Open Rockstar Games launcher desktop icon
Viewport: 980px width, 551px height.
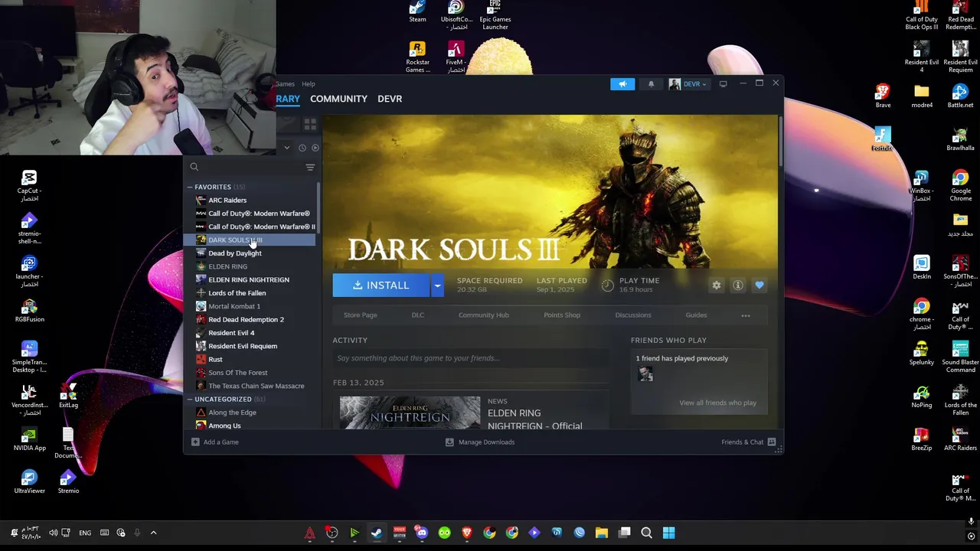pos(417,57)
